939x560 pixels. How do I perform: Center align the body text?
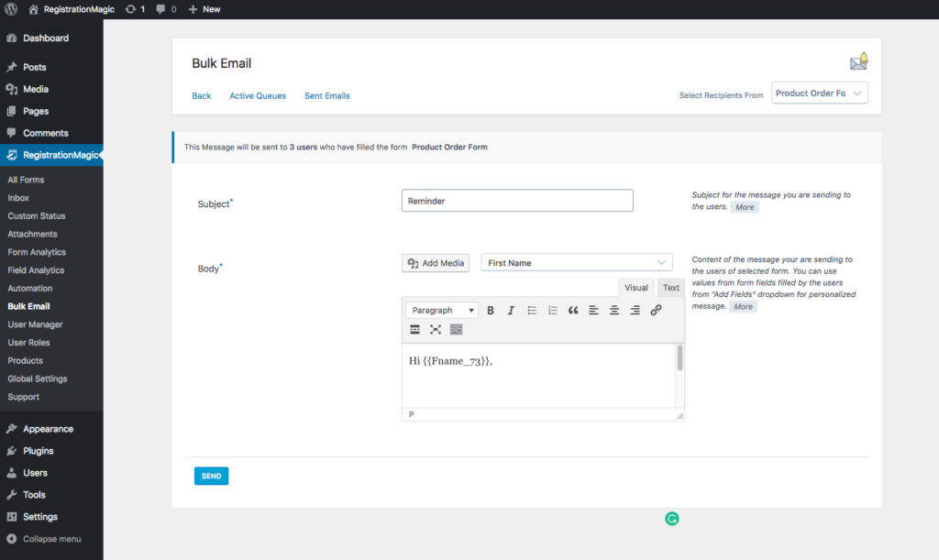[614, 311]
